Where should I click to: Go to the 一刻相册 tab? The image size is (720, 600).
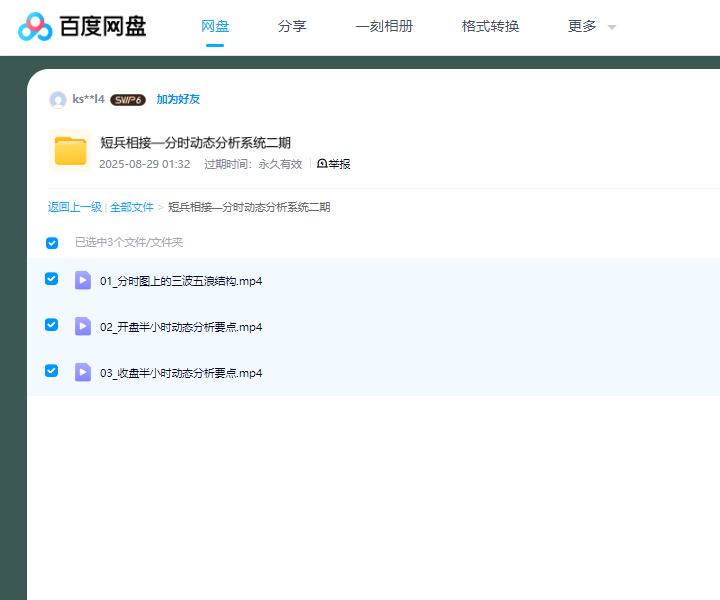[x=384, y=27]
